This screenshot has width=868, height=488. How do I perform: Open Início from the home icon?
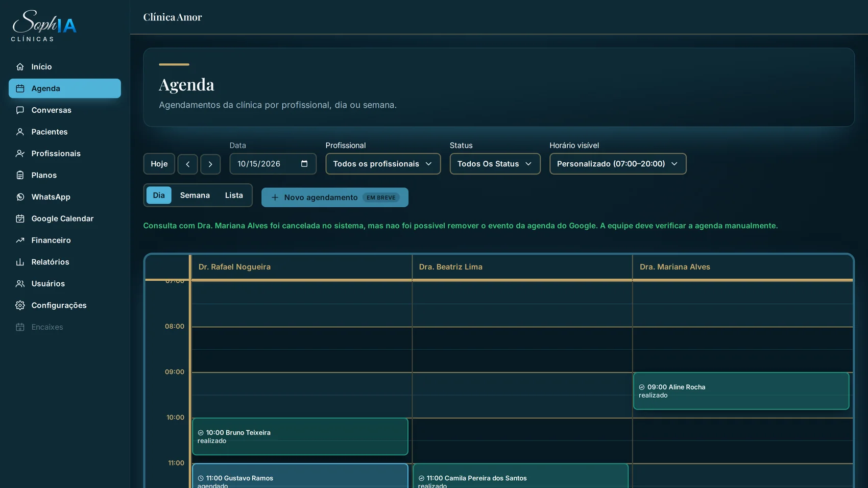(x=20, y=67)
